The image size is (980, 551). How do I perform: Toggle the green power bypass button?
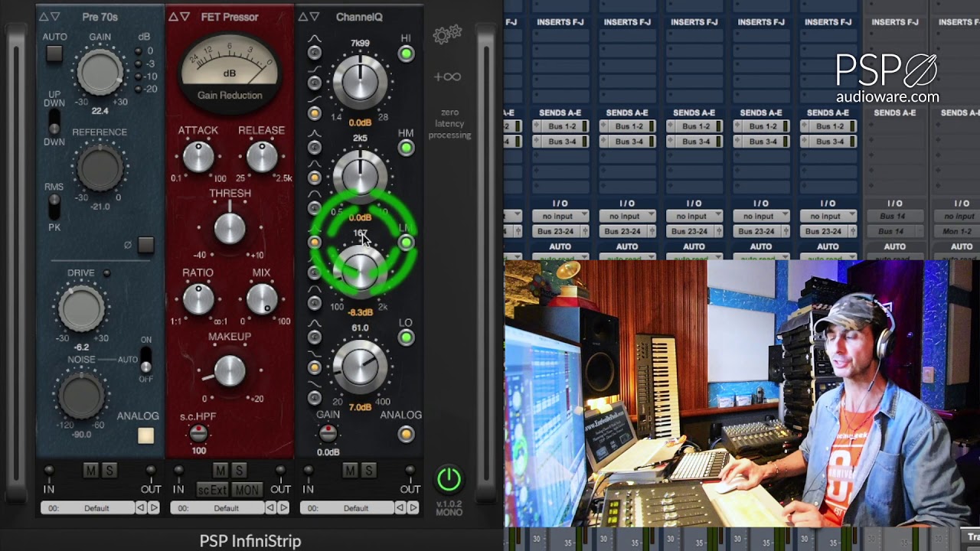[449, 480]
